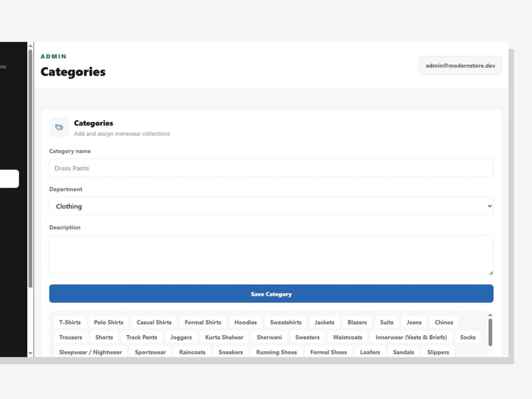Click the Jeans chip
Viewport: 532px width, 399px height.
pyautogui.click(x=414, y=322)
